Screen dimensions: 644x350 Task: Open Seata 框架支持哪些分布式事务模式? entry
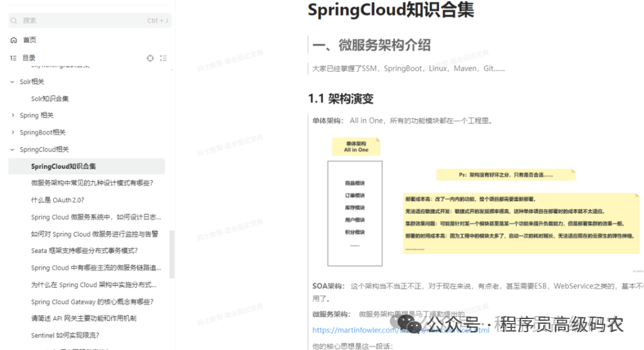(84, 250)
